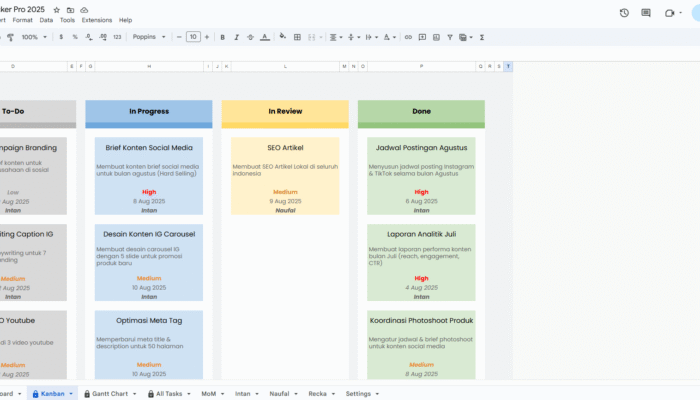
Task: Insert a comment from toolbar
Action: click(x=422, y=37)
